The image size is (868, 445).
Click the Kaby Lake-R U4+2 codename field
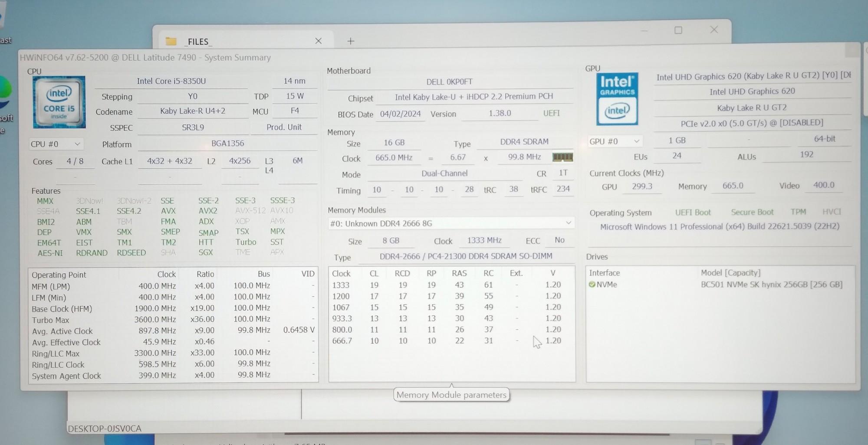tap(193, 111)
